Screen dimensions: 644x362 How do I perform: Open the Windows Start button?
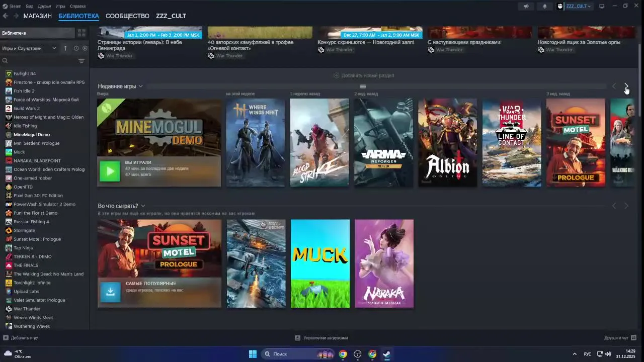click(x=253, y=354)
